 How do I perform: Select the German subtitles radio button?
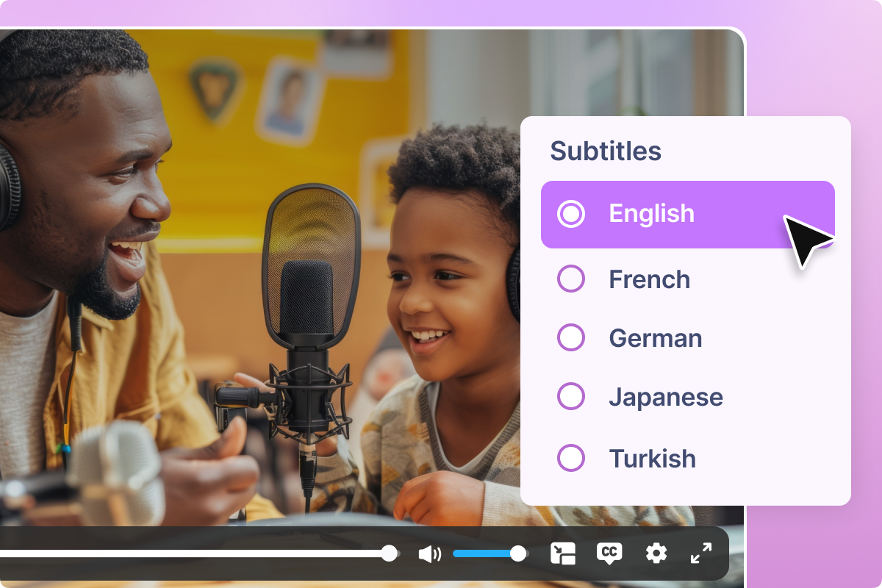[x=571, y=338]
